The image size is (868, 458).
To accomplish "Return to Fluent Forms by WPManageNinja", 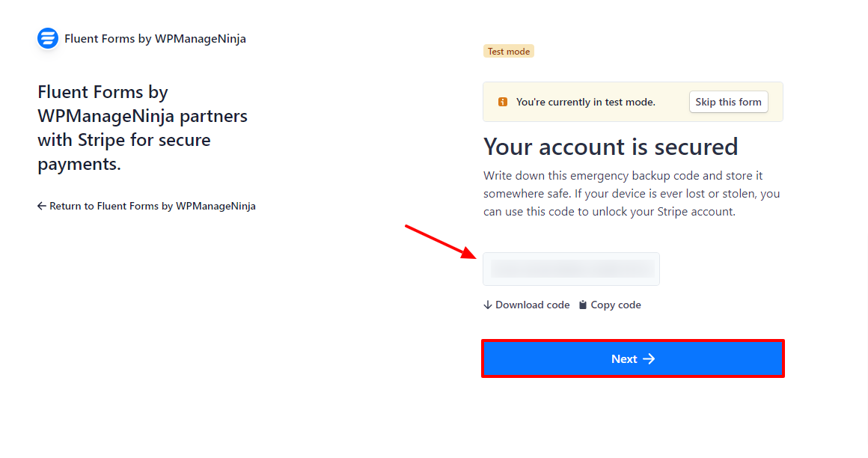I will 147,206.
